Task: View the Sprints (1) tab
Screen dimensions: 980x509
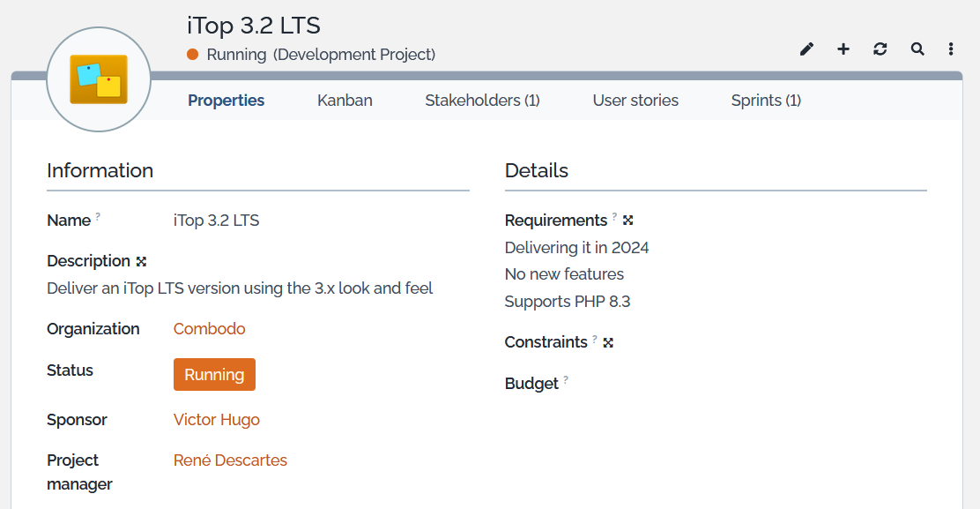Action: tap(766, 101)
